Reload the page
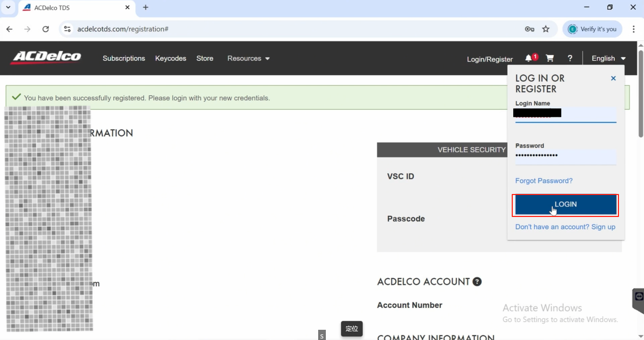The height and width of the screenshot is (340, 644). point(45,29)
